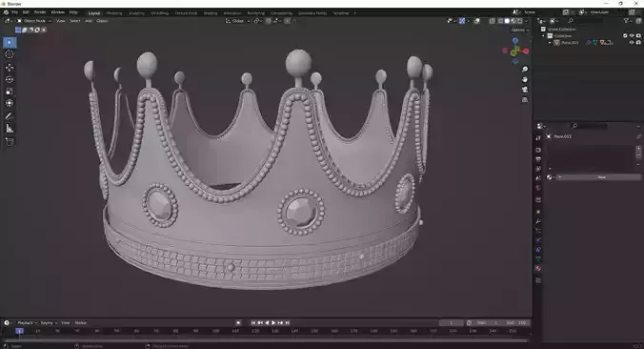The height and width of the screenshot is (349, 644).
Task: Activate the Scale tool
Action: (10, 92)
